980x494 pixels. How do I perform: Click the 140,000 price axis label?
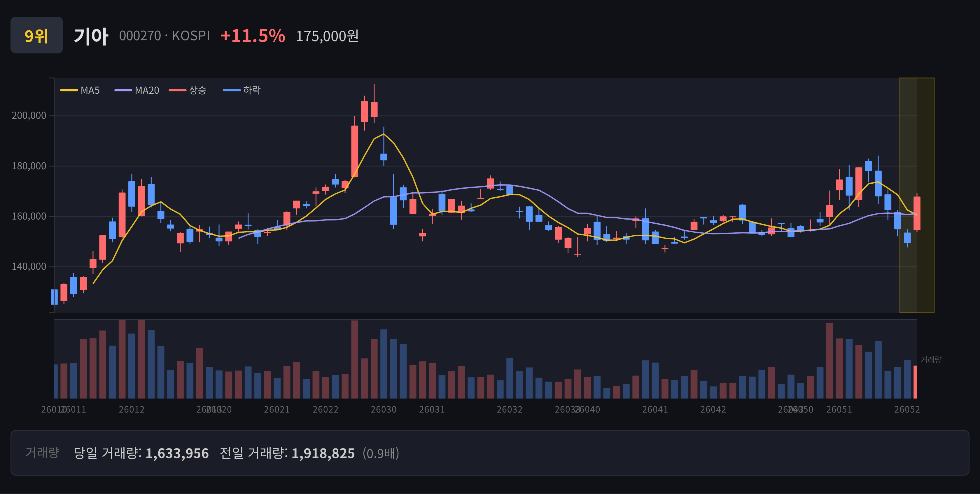coord(29,267)
